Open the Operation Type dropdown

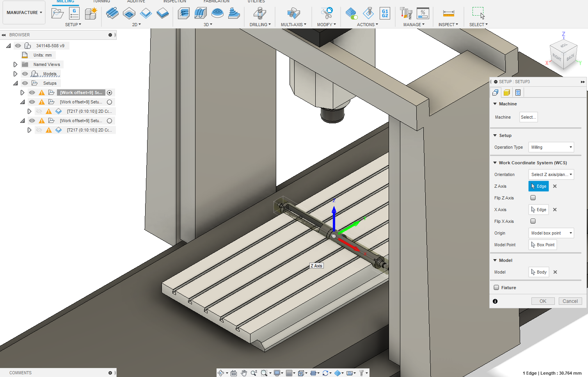click(551, 147)
